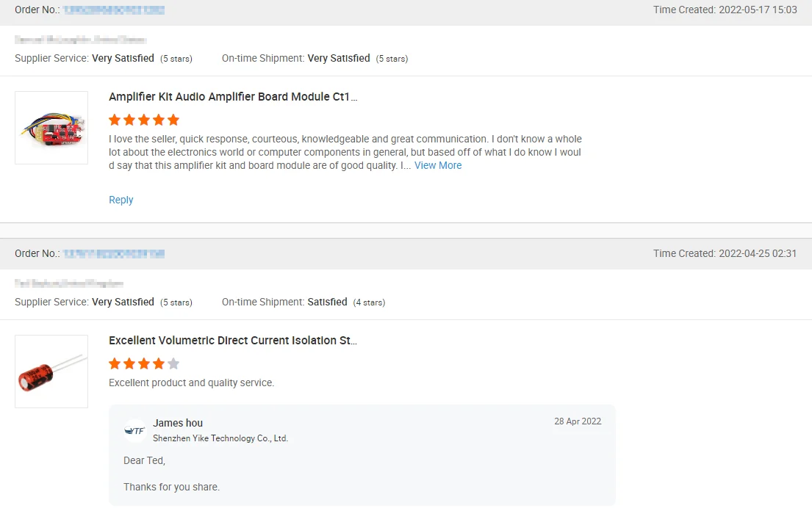Expand the review with View More

pyautogui.click(x=438, y=165)
